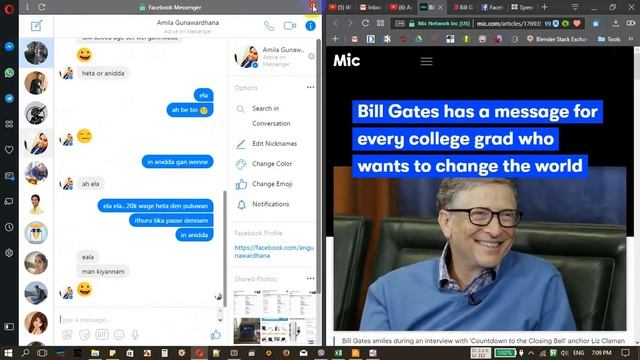Select Change Emoji option
Viewport: 640px width, 360px height.
(264, 184)
